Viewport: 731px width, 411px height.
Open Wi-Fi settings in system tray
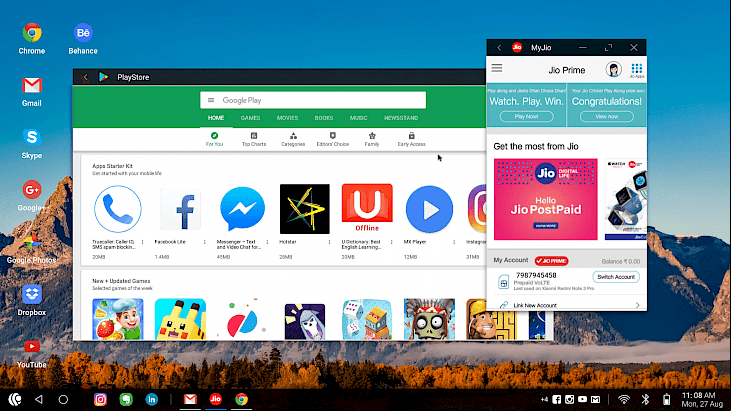click(x=623, y=399)
